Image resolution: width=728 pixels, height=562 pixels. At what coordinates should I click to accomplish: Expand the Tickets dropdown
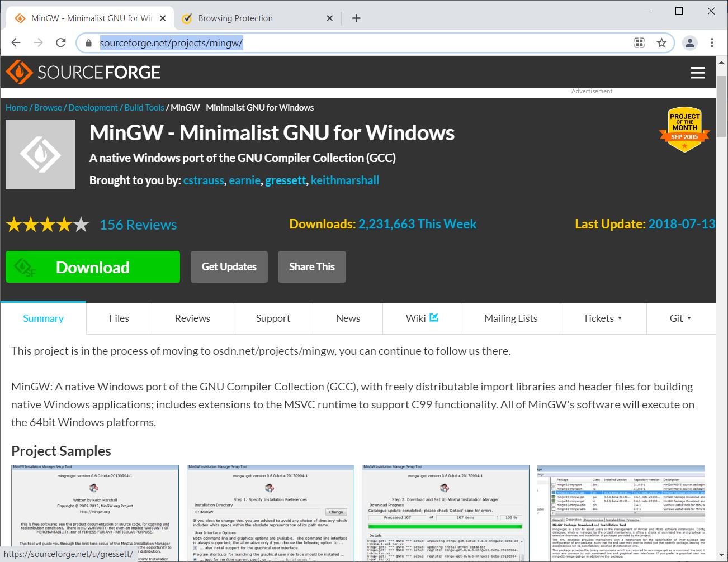pos(603,318)
